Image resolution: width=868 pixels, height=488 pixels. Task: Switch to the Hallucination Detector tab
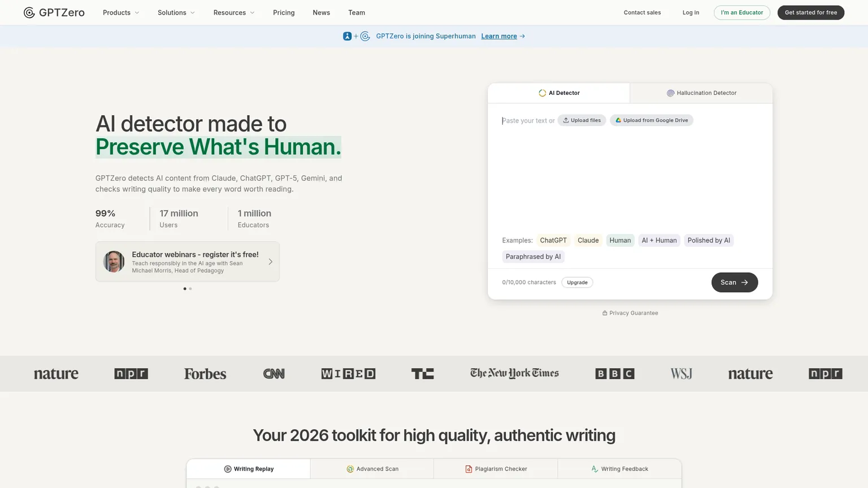(701, 93)
